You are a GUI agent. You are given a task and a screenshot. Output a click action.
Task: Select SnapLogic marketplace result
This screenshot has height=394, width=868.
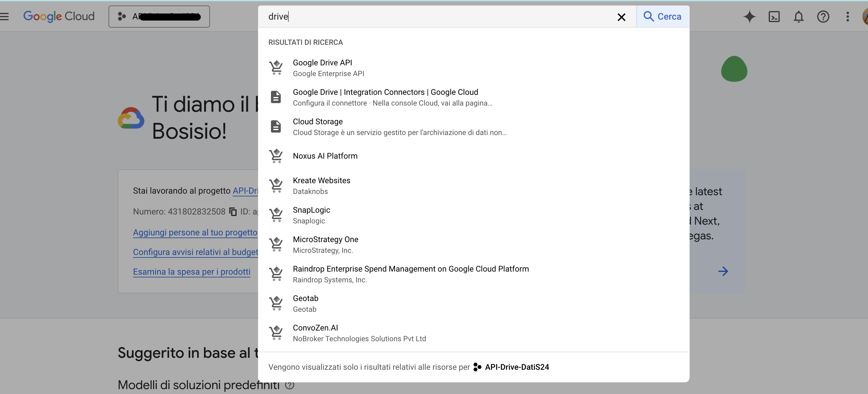[311, 214]
